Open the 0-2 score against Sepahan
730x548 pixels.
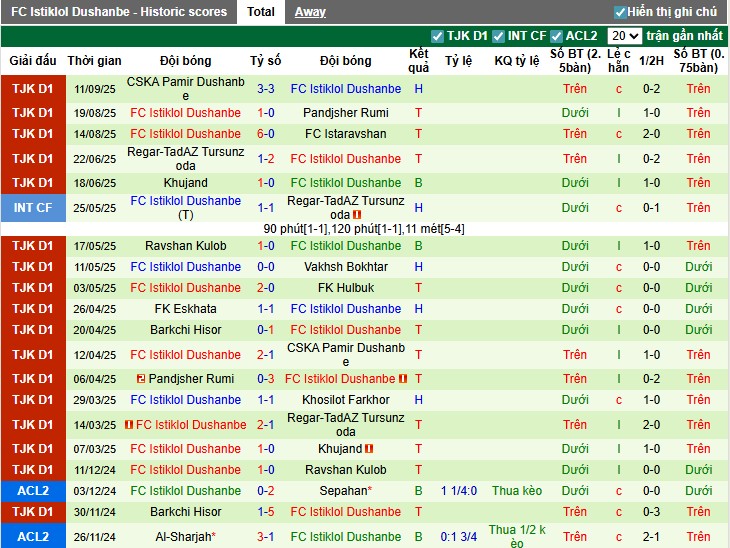[265, 491]
